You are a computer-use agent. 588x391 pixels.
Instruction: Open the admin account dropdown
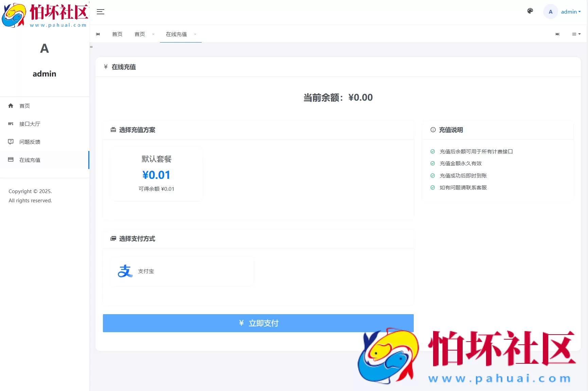[x=570, y=12]
